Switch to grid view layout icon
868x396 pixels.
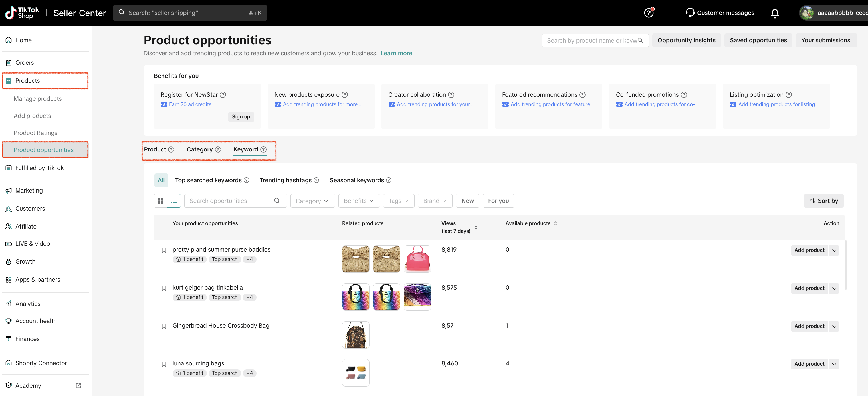[x=161, y=201]
